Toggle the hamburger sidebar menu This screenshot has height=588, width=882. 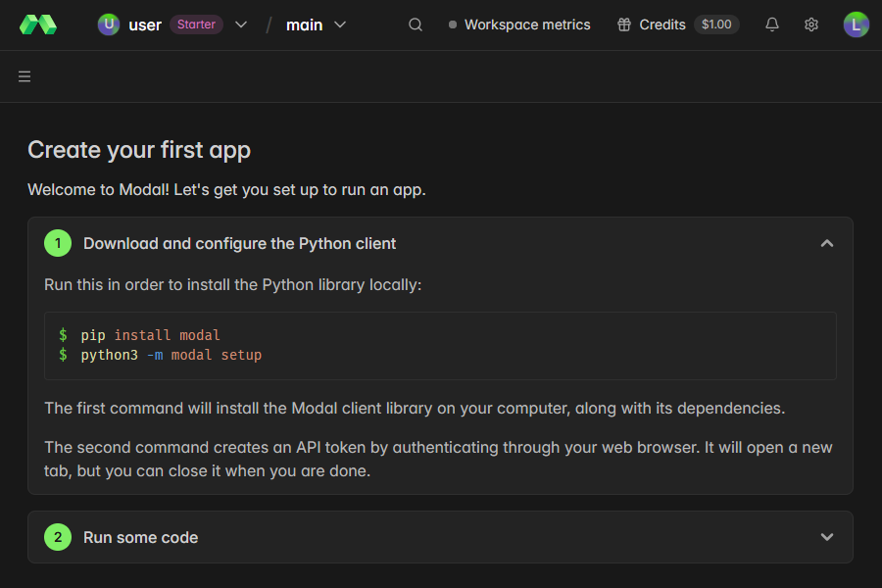tap(24, 76)
